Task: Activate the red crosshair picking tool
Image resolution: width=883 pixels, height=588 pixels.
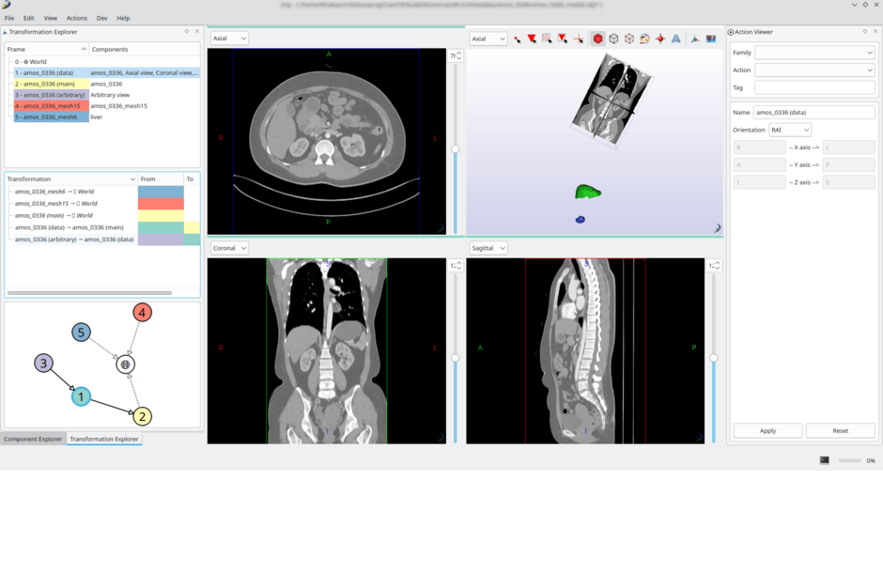Action: tap(579, 39)
